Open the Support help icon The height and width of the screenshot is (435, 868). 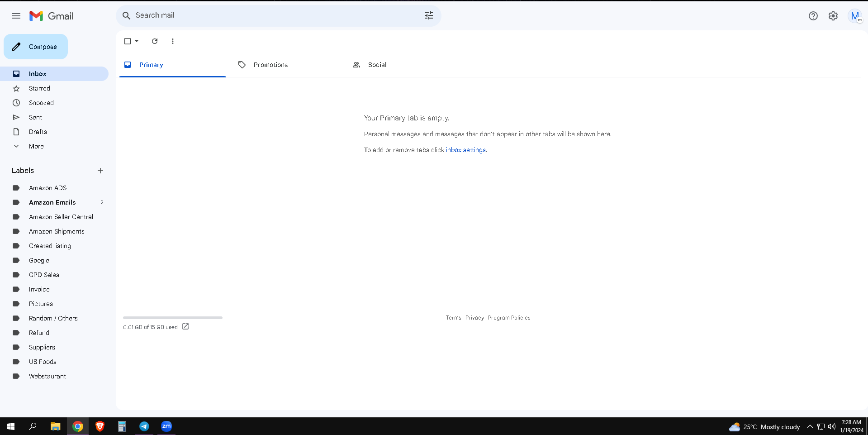(x=813, y=16)
